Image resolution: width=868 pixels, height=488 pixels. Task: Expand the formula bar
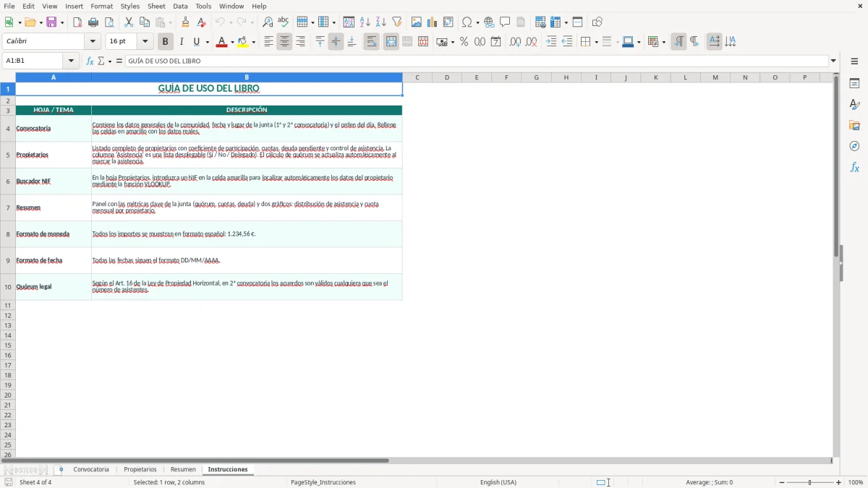click(x=833, y=61)
